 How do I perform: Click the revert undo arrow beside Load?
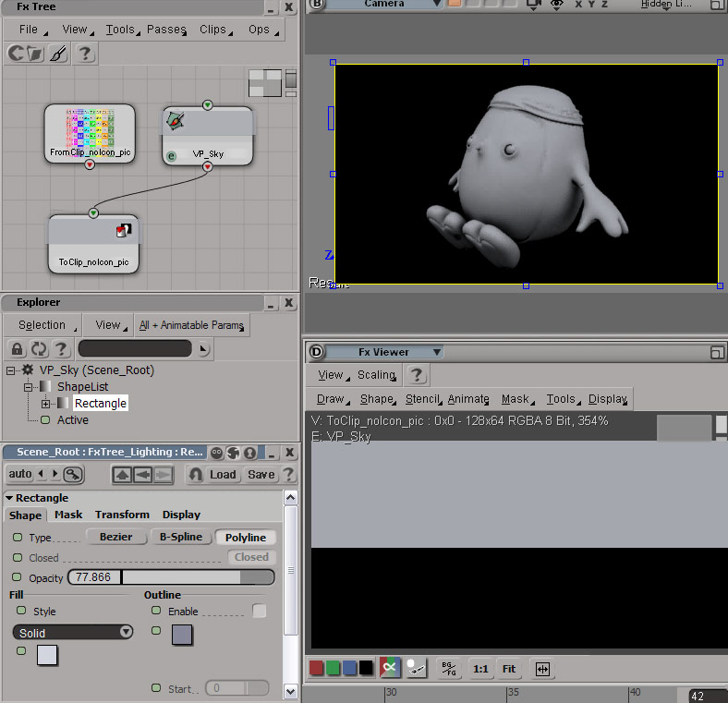(x=196, y=475)
